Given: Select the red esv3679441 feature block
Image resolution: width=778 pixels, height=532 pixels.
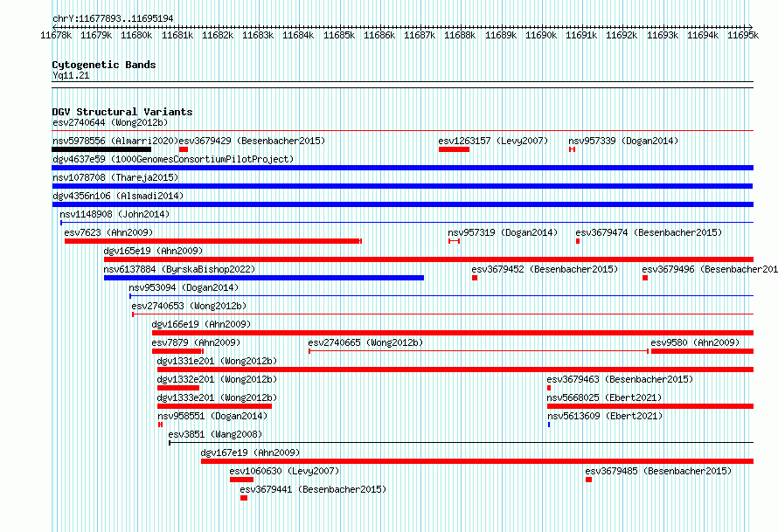Looking at the screenshot, I should (x=244, y=498).
